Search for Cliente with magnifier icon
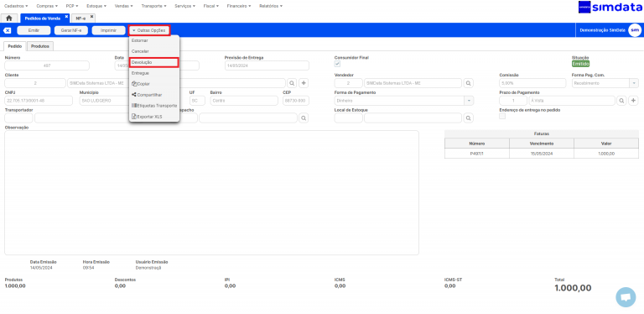Image resolution: width=644 pixels, height=314 pixels. click(x=291, y=83)
